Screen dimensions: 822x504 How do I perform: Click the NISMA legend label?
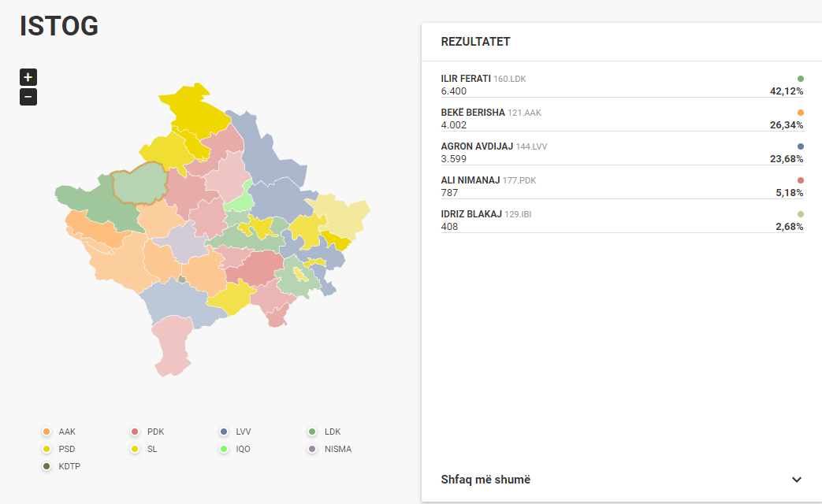[338, 449]
